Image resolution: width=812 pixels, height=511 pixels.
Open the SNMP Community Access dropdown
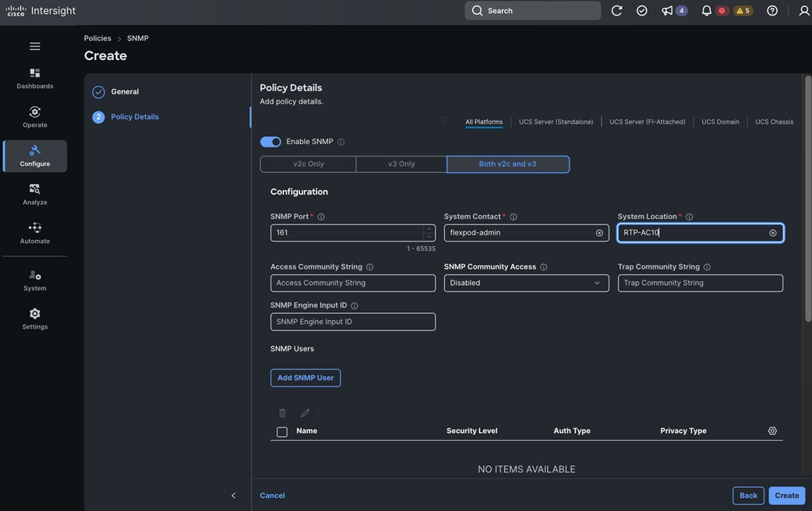click(x=526, y=284)
